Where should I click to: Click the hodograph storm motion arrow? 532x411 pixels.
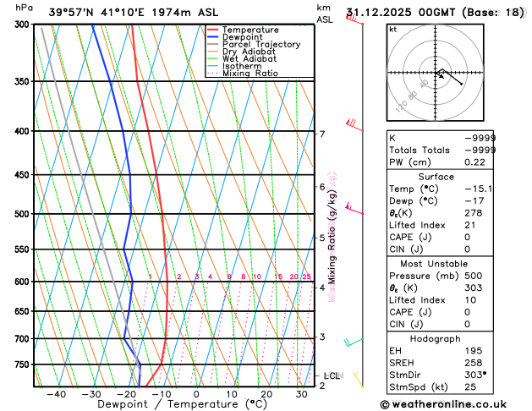pyautogui.click(x=440, y=75)
